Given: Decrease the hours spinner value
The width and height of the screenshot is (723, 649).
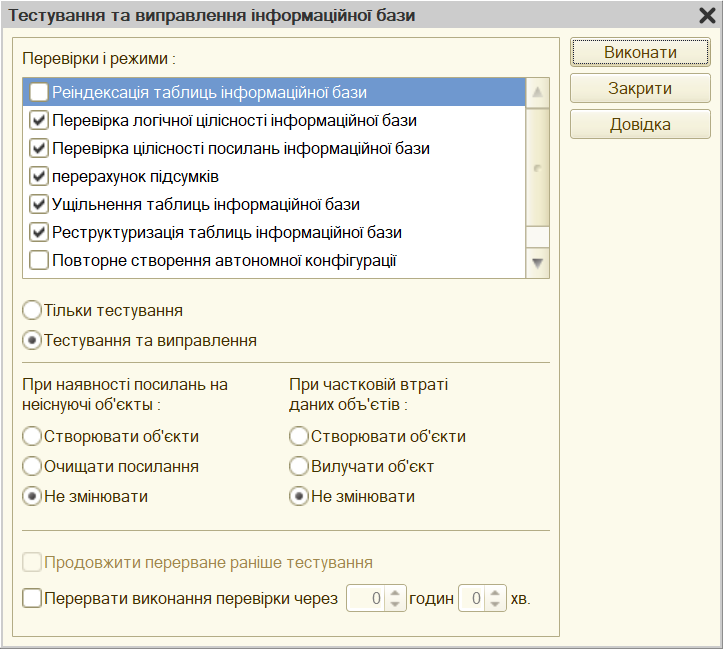Looking at the screenshot, I should coord(395,604).
